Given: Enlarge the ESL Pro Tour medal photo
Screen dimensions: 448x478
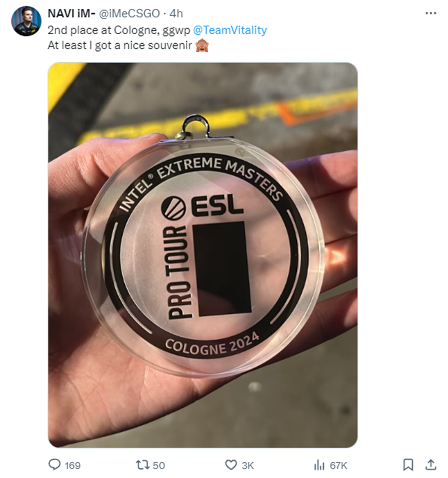Looking at the screenshot, I should [203, 255].
